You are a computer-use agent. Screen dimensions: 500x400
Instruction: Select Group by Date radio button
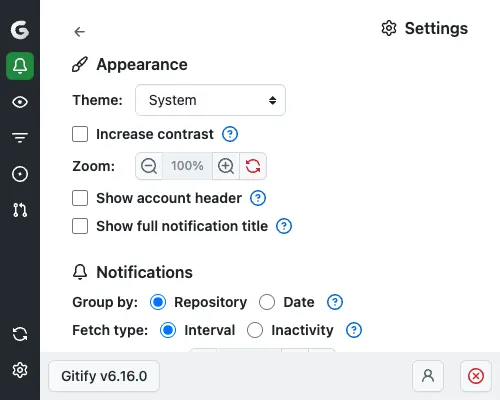[267, 302]
